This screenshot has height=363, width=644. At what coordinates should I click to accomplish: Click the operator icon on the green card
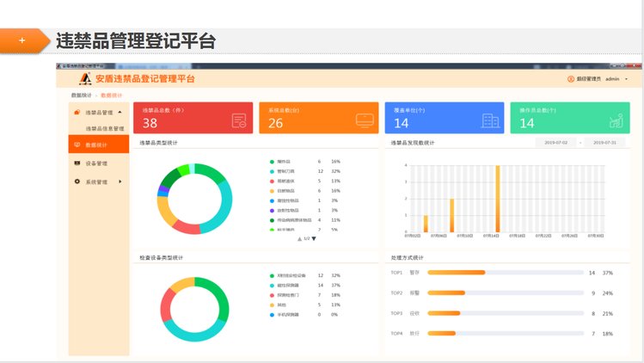point(616,120)
